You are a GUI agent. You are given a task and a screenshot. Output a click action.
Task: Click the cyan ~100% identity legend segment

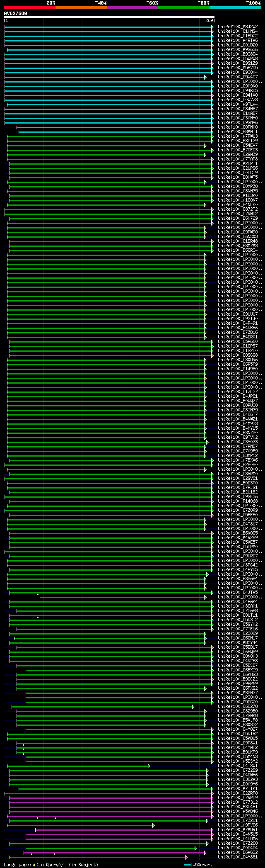235,7
